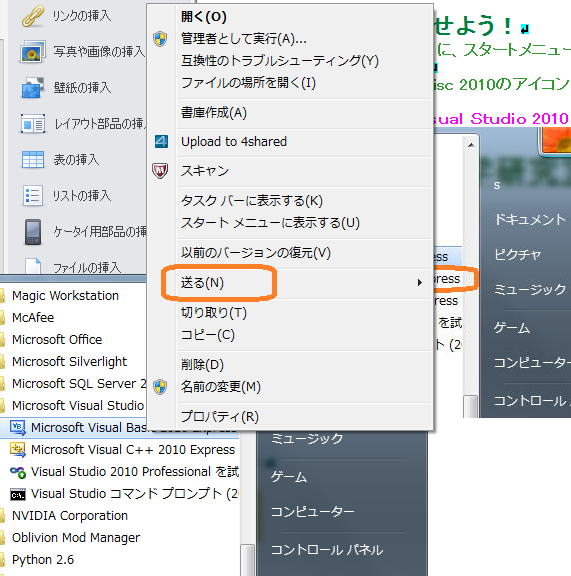The image size is (571, 576).
Task: Click the table insertion grid icon
Action: pyautogui.click(x=33, y=159)
